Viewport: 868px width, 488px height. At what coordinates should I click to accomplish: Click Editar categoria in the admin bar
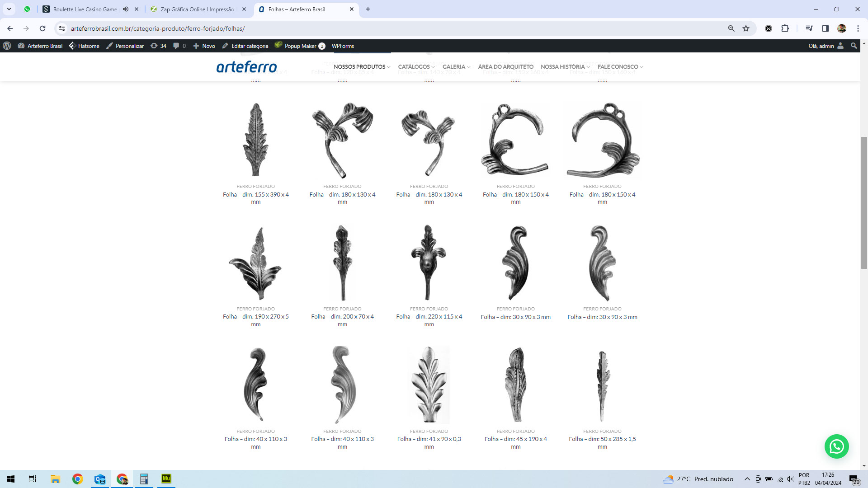pos(245,46)
